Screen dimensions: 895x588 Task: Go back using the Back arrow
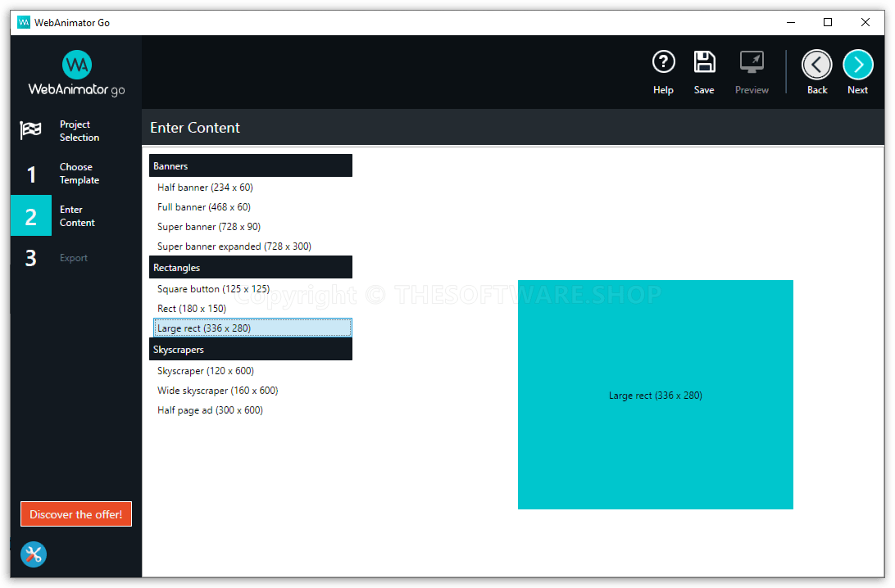[x=816, y=65]
